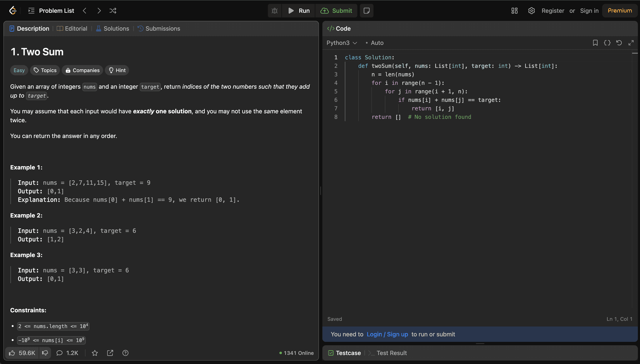Click the 'Constraints:' heading
The width and height of the screenshot is (640, 364).
[28, 310]
